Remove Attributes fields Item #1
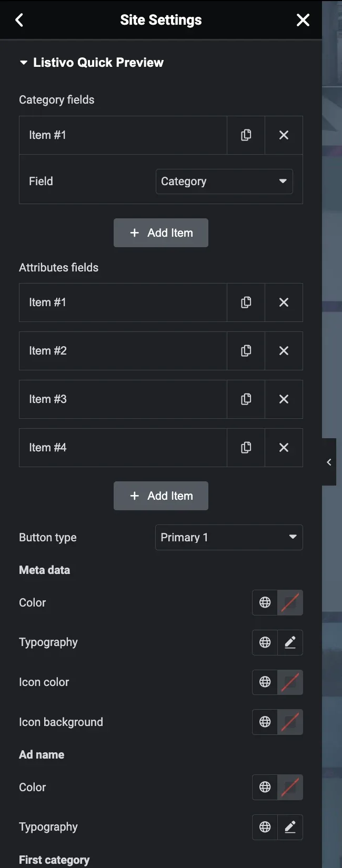The height and width of the screenshot is (868, 342). point(284,302)
